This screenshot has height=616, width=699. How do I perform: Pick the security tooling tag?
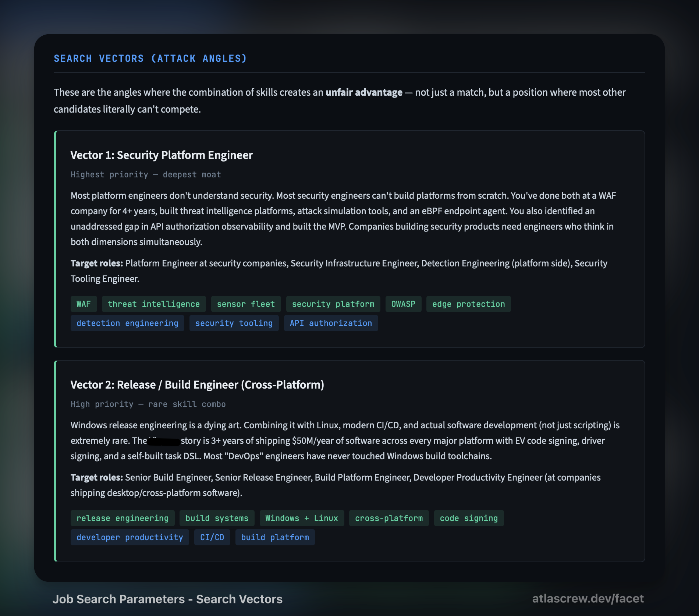(x=234, y=323)
